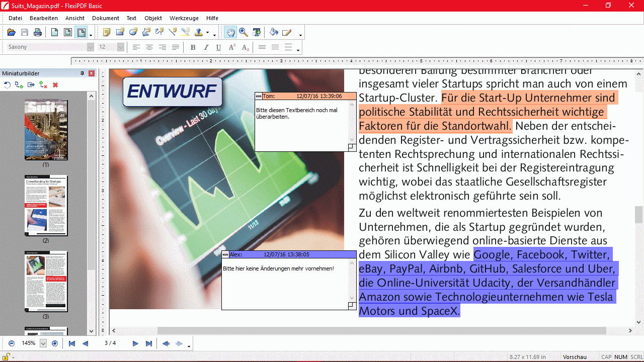Open the Saxony font name dropdown
The height and width of the screenshot is (362, 644).
(x=91, y=47)
